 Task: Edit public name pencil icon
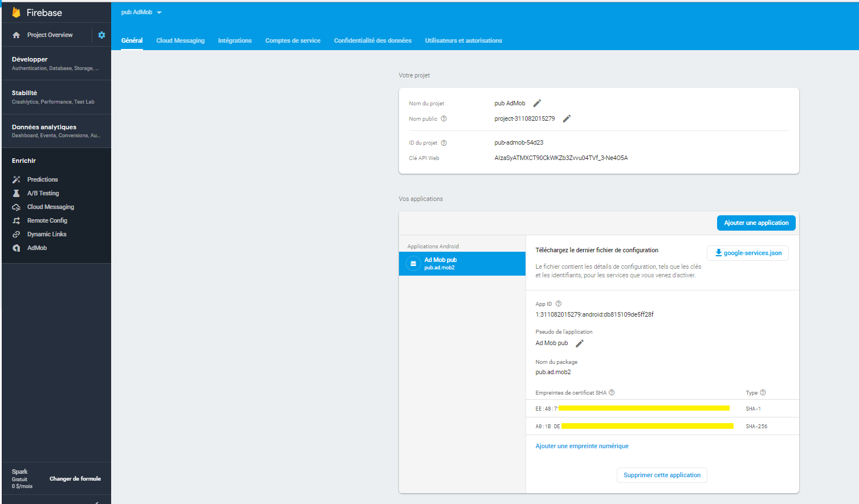[x=567, y=118]
